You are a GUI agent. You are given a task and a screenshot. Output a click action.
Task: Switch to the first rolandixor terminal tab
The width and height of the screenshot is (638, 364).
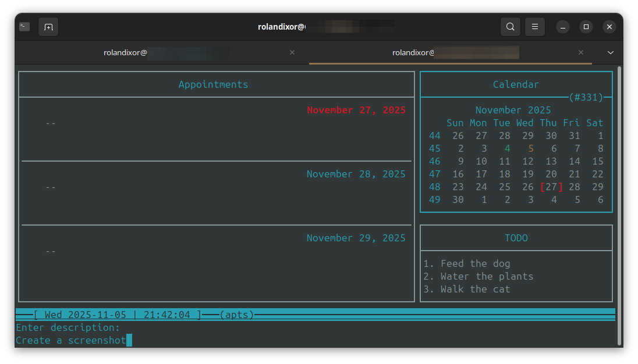[x=161, y=52]
